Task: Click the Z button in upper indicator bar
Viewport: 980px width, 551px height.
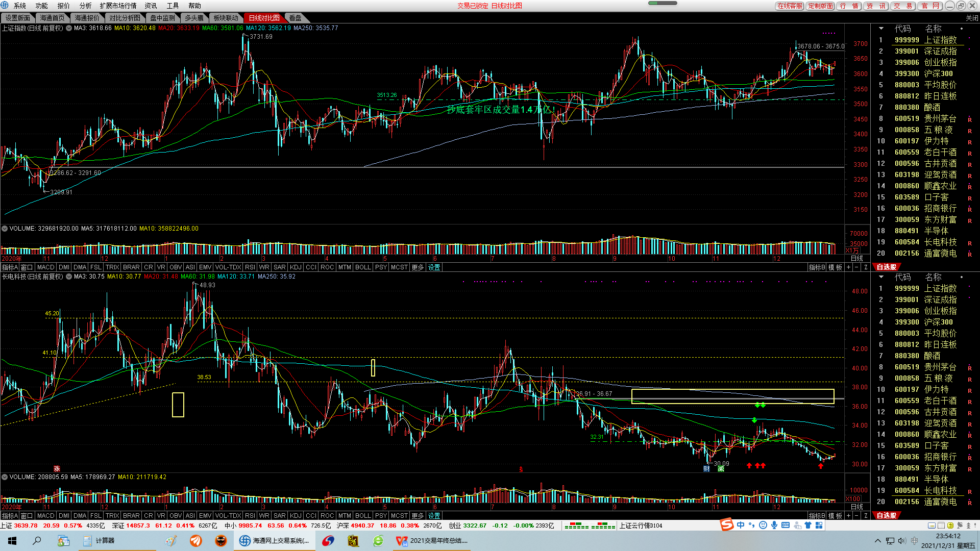Action: coord(866,267)
